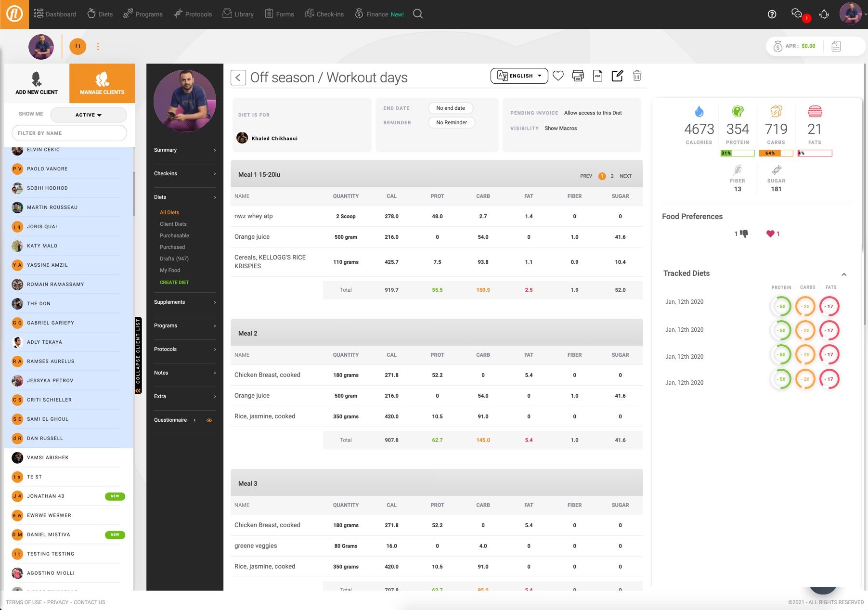Click the CREATE DIET link
Screen dimensions: 868x610
(x=174, y=282)
